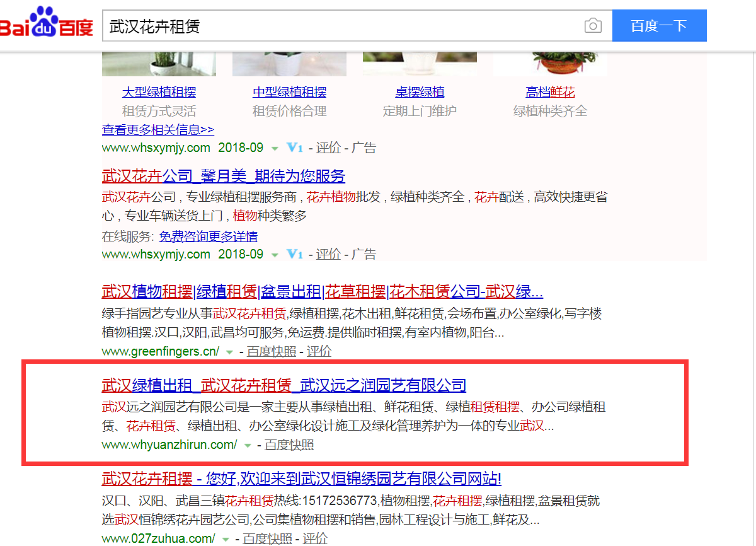The height and width of the screenshot is (546, 756).
Task: Expand dropdown arrow next to www.whyuanzhirun.com
Action: [x=247, y=445]
